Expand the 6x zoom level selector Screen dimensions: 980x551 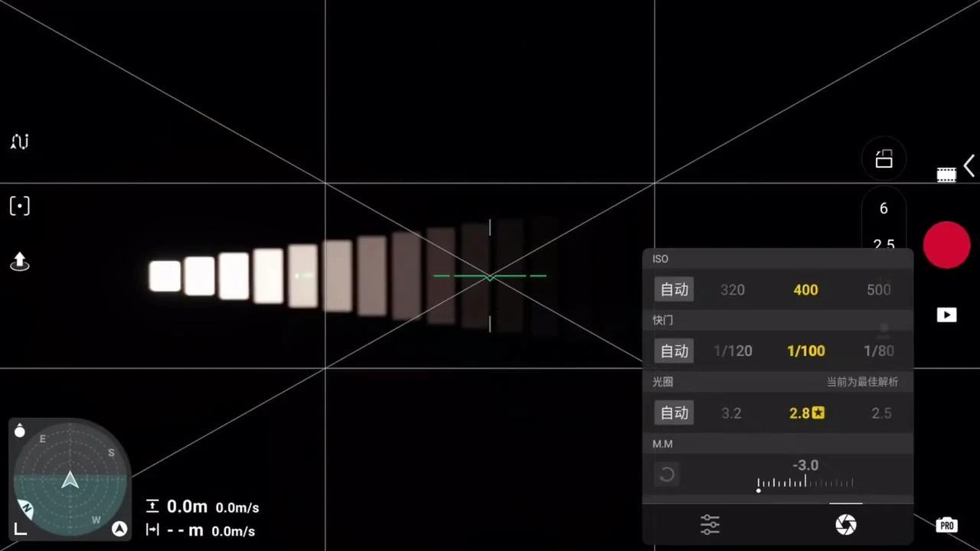pyautogui.click(x=884, y=208)
